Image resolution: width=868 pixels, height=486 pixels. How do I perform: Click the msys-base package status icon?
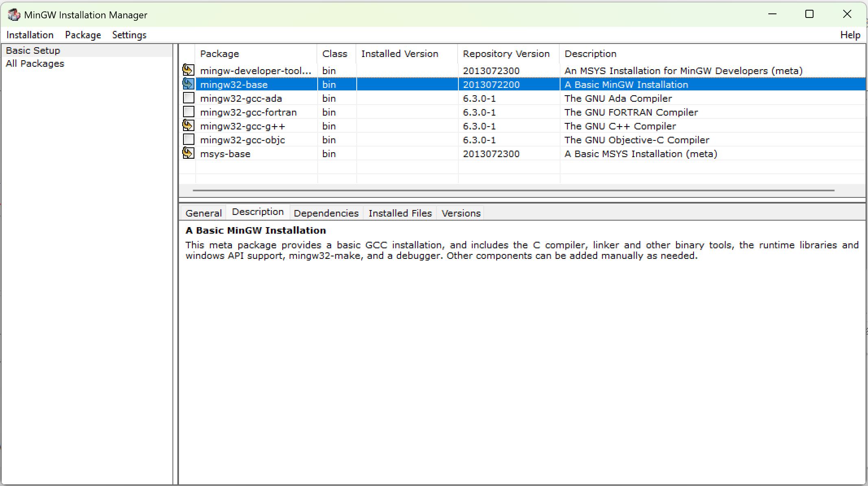188,153
